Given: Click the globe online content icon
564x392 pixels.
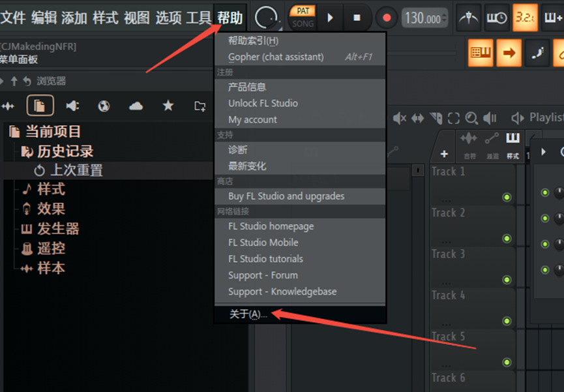Looking at the screenshot, I should tap(104, 106).
